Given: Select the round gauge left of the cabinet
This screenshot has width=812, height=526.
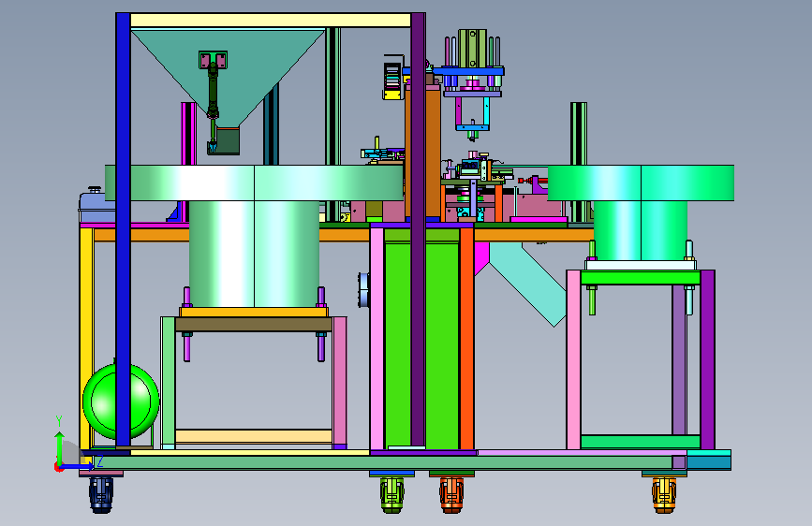Looking at the screenshot, I should (x=364, y=290).
